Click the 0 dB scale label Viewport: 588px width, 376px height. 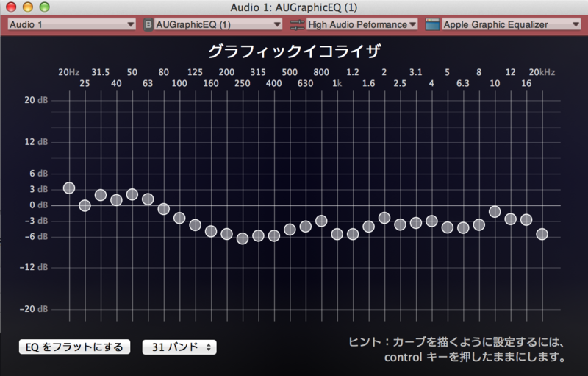39,205
